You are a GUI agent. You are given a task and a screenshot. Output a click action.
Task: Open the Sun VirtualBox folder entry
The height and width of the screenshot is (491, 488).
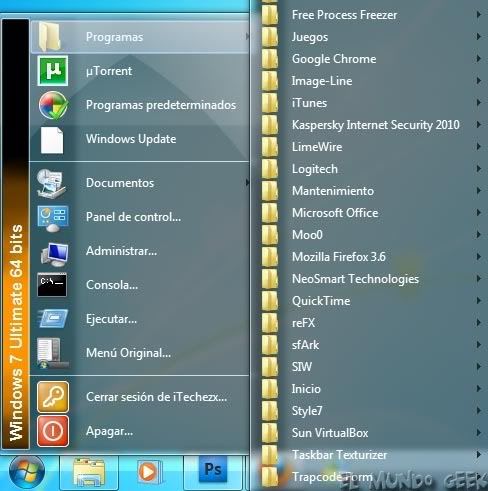tap(371, 433)
